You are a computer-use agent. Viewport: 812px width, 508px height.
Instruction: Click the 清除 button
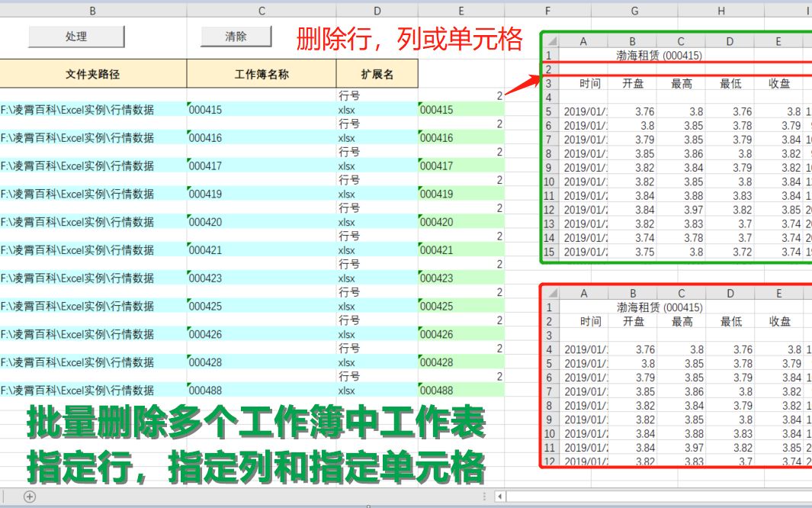pyautogui.click(x=236, y=37)
